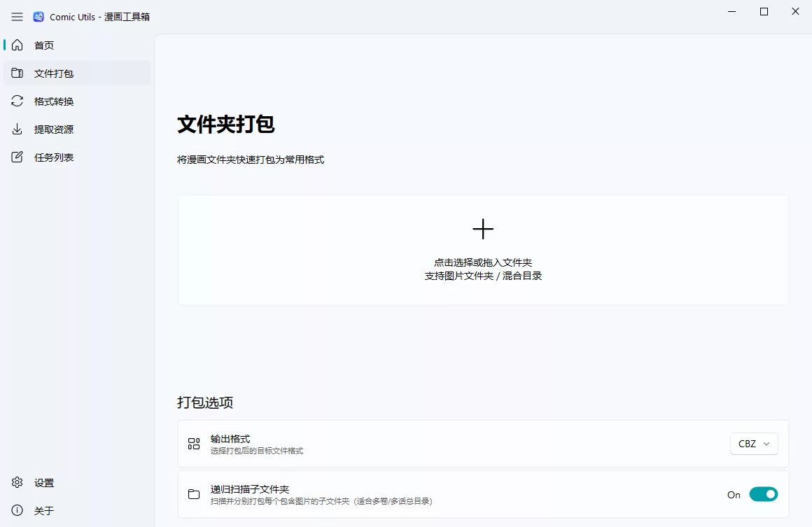Open the CBZ output format dropdown

point(754,444)
